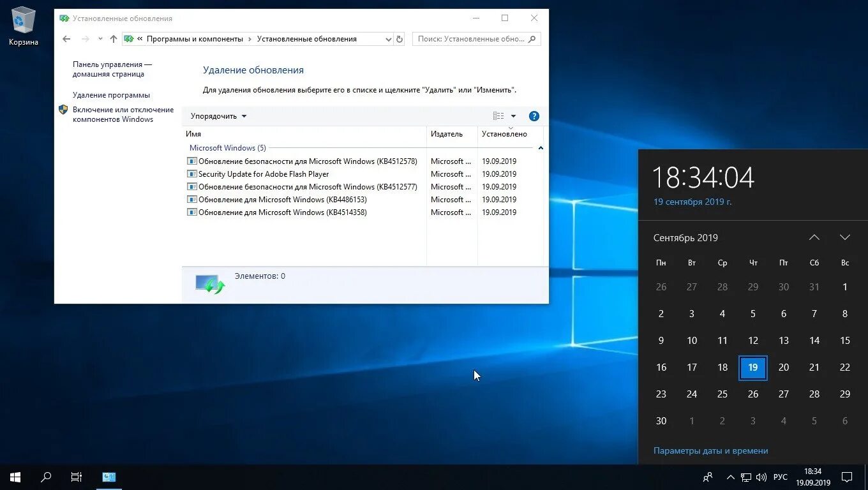Open the Action Center notifications icon

point(847,477)
